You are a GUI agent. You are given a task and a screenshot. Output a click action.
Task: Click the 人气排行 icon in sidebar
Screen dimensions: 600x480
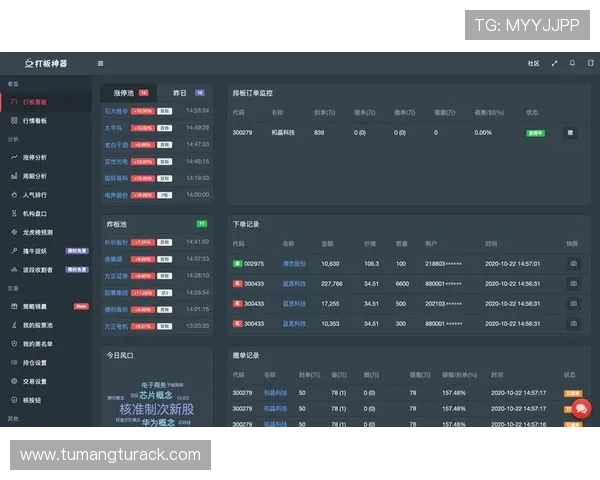click(x=13, y=195)
